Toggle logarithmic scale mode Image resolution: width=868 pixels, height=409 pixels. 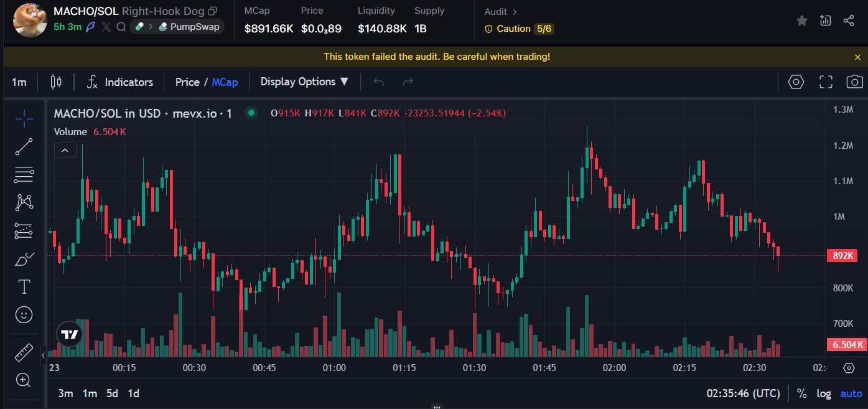tap(824, 393)
